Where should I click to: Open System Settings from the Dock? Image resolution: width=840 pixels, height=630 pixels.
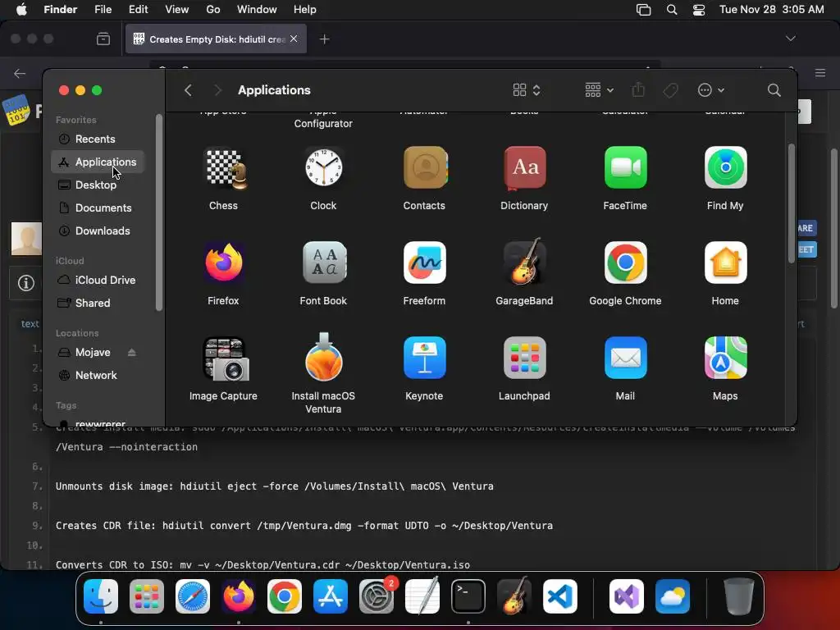[377, 596]
